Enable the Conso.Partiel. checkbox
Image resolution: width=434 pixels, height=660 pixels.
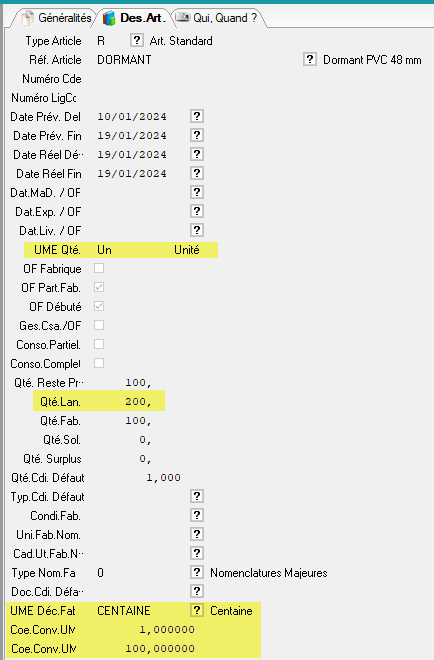click(99, 344)
